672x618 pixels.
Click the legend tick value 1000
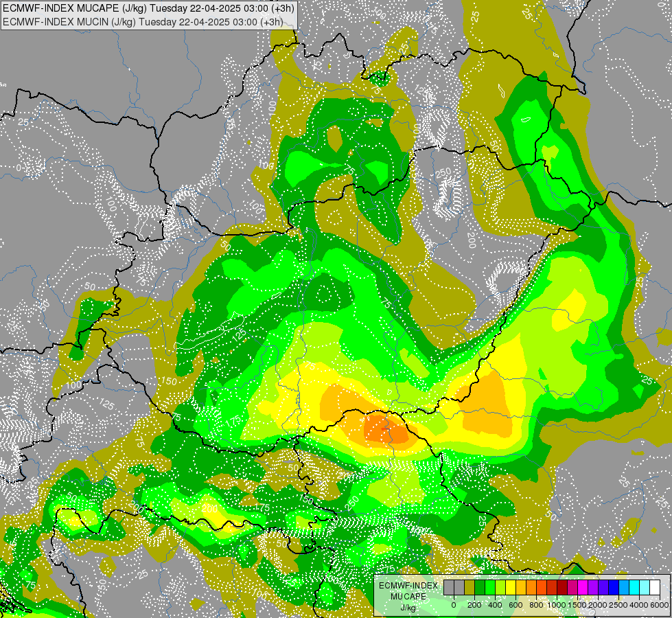click(x=557, y=605)
